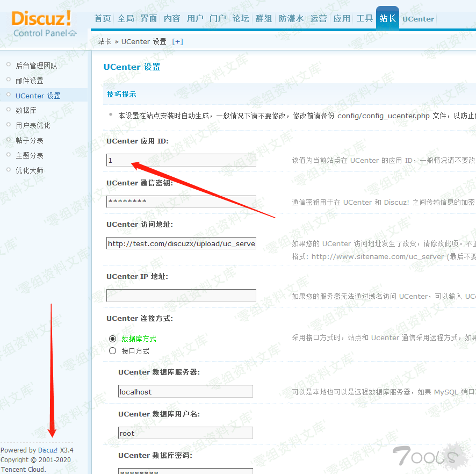Image resolution: width=476 pixels, height=474 pixels.
Task: Select the 数据库方式 radio button
Action: coord(112,339)
